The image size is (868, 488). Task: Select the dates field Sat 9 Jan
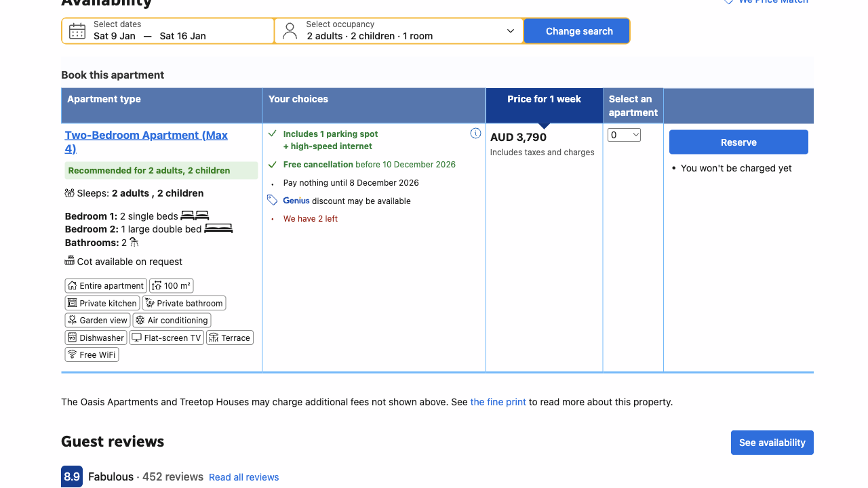[168, 30]
